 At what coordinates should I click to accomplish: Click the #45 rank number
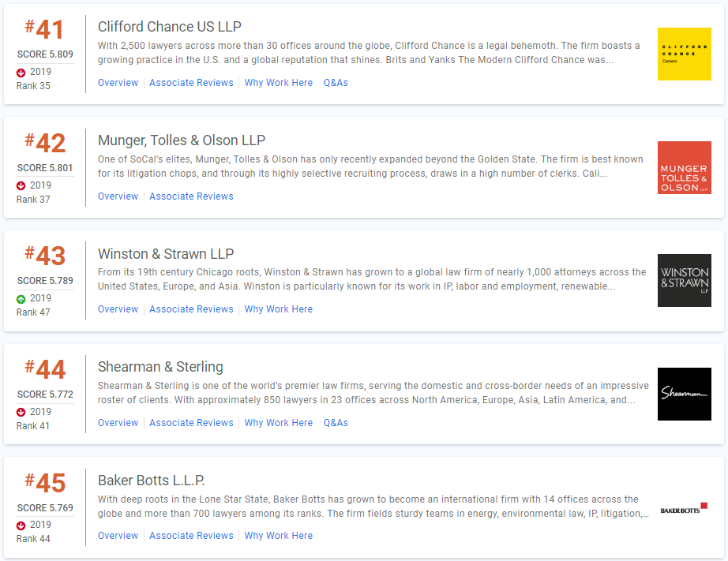[44, 483]
